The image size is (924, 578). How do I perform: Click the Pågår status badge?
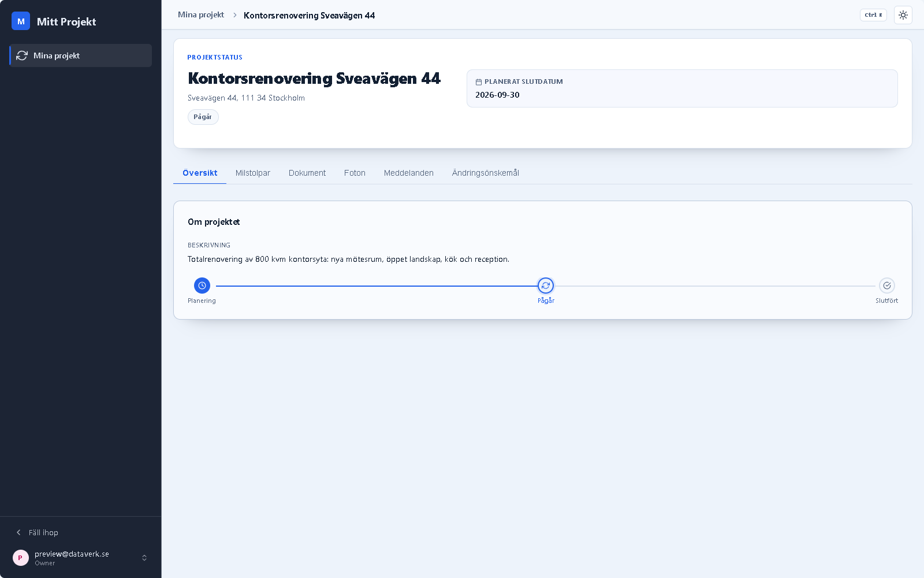(203, 117)
